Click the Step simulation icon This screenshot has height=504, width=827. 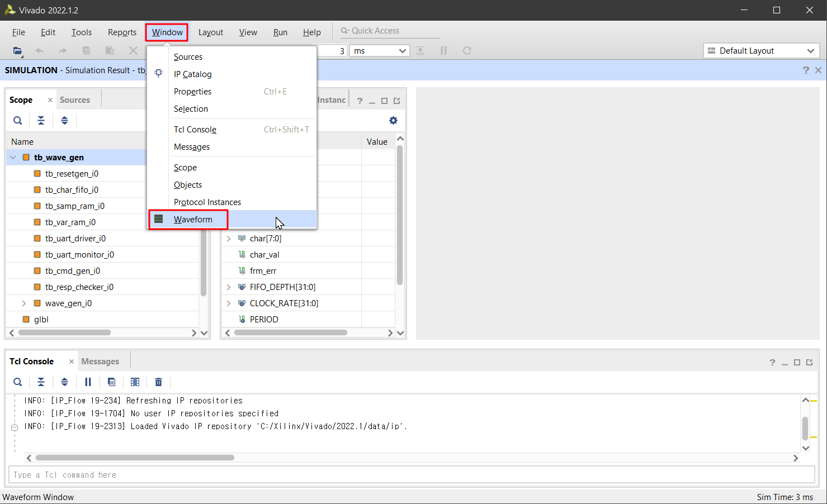click(x=420, y=51)
